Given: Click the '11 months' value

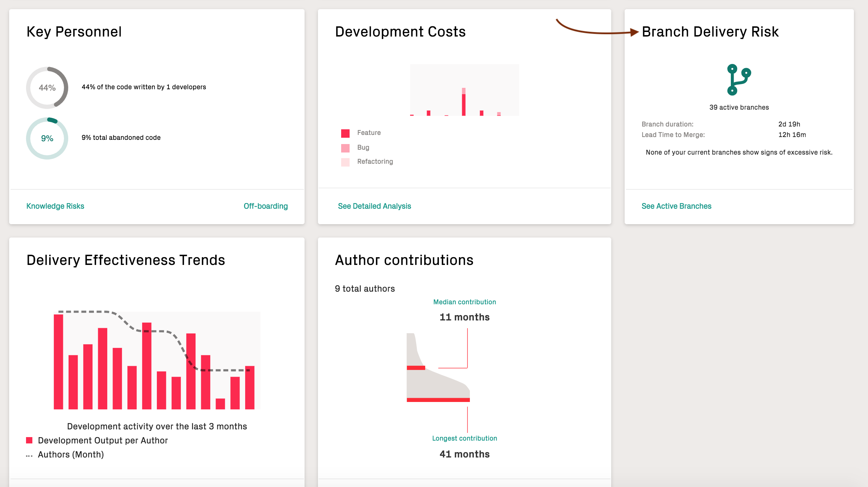Looking at the screenshot, I should point(464,317).
